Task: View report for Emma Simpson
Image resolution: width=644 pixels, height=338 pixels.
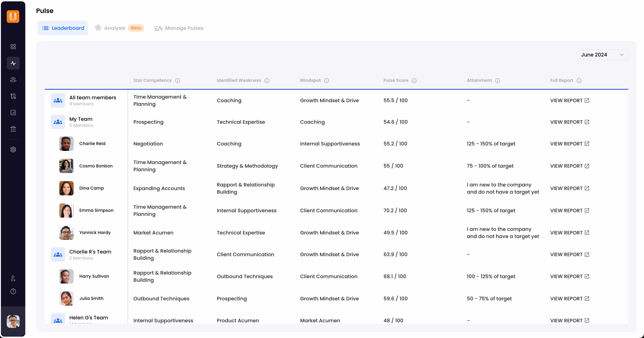Action: [x=569, y=210]
